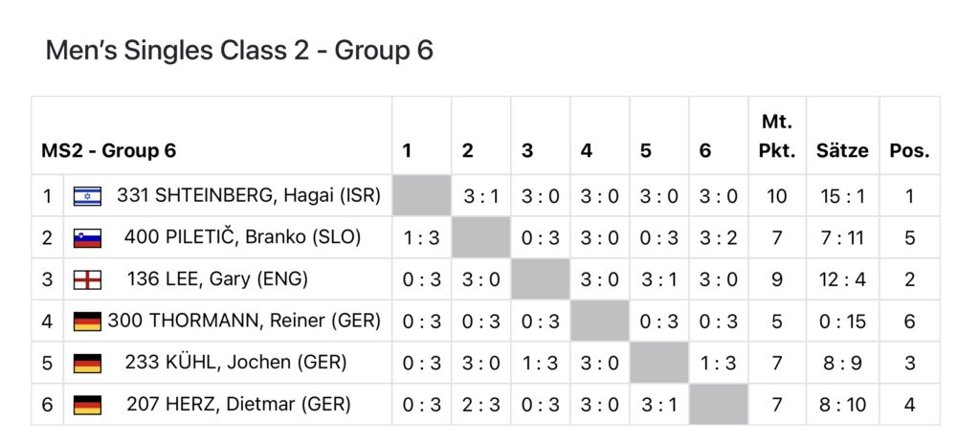
Task: Click Lee's 12 : 4 sets total
Action: coord(842,279)
